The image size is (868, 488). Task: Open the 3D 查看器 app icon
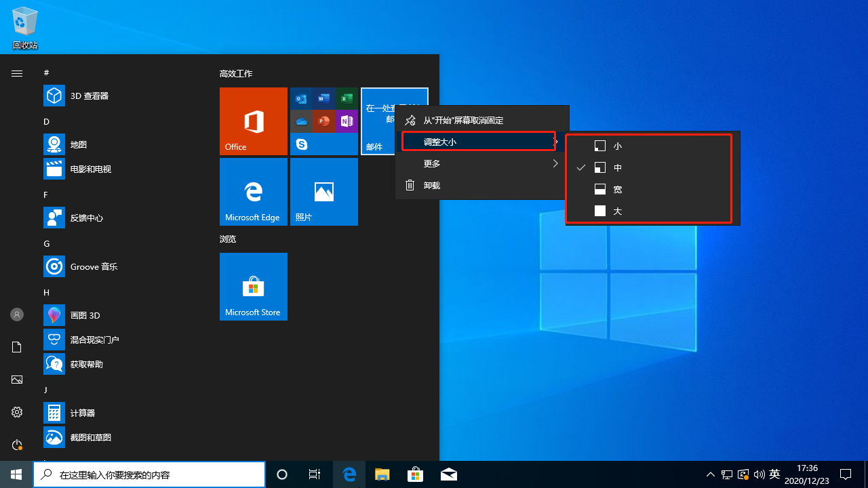(54, 96)
